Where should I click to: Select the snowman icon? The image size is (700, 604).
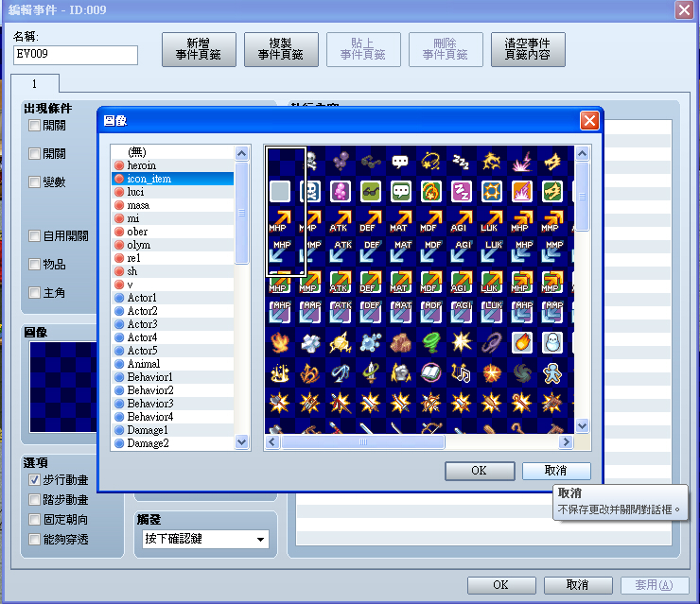tap(551, 342)
